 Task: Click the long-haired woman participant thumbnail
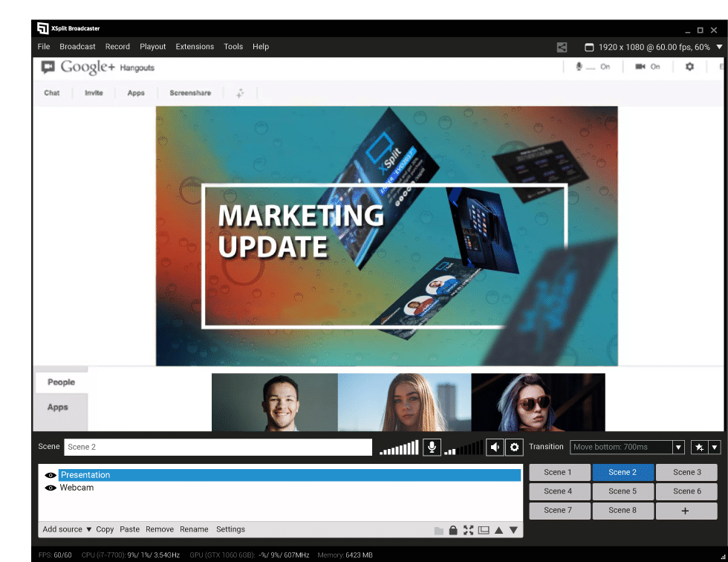pyautogui.click(x=404, y=402)
